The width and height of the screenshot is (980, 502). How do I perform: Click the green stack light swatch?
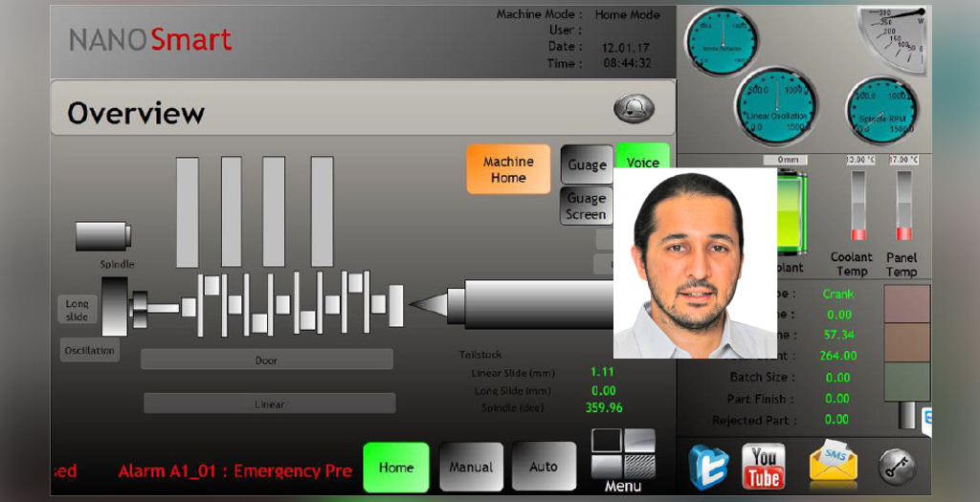[x=907, y=382]
